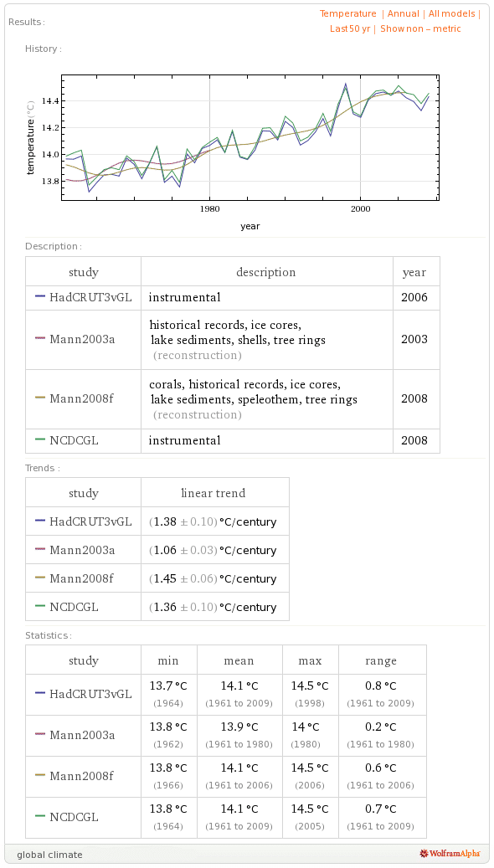Select Mann2003a in the Description table
The height and width of the screenshot is (868, 494).
point(83,339)
